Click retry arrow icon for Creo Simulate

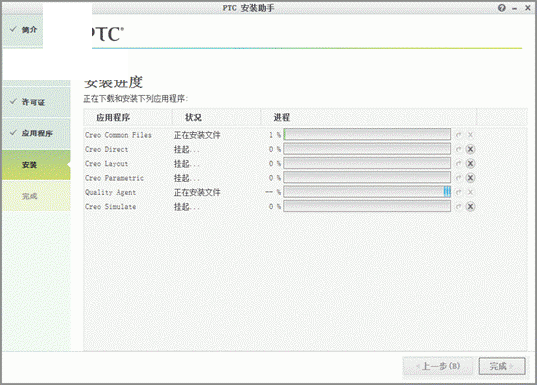[459, 207]
